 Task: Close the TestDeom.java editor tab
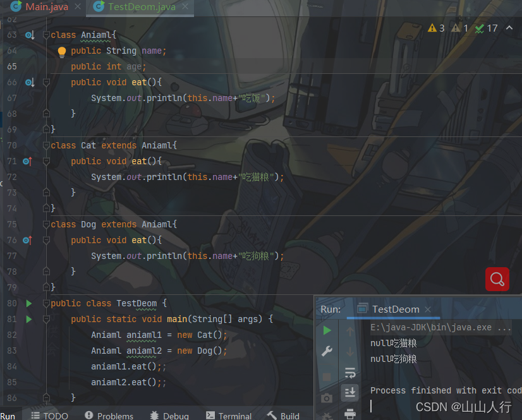pos(185,7)
